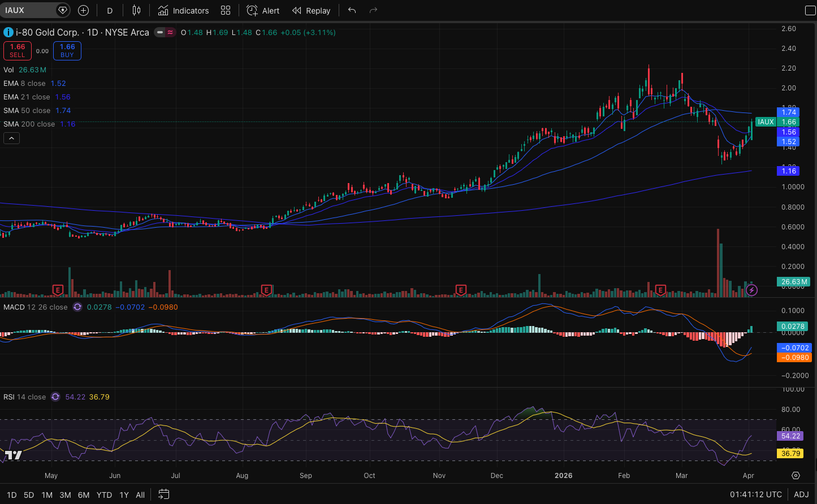Click the earnings E marker in August
Image resolution: width=817 pixels, height=504 pixels.
[266, 290]
